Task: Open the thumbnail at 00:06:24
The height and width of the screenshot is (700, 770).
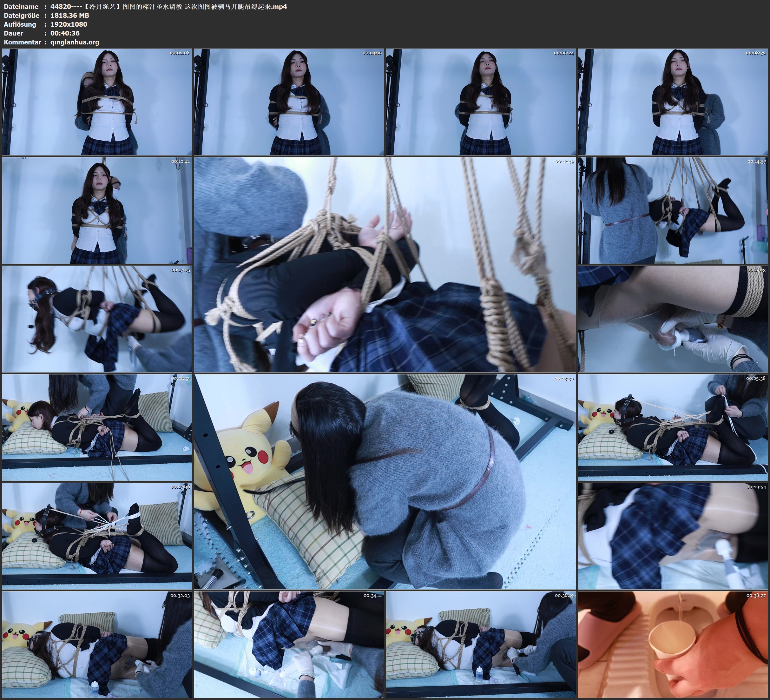Action: point(481,102)
